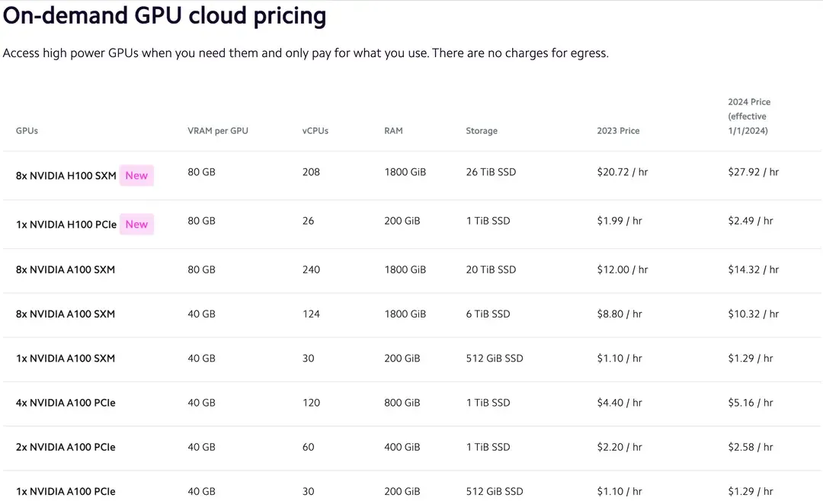Select the 8x NVIDIA H100 SXM row name
Screen dimensions: 823x504
tap(66, 176)
